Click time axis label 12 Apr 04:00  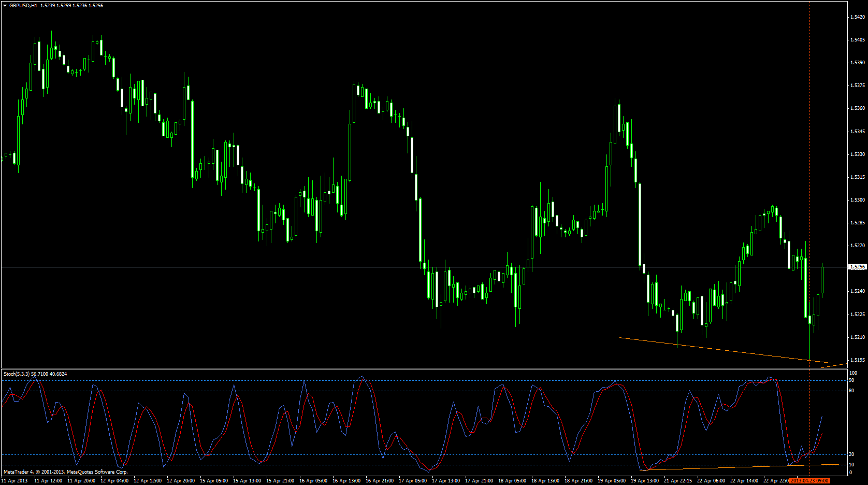click(x=114, y=481)
